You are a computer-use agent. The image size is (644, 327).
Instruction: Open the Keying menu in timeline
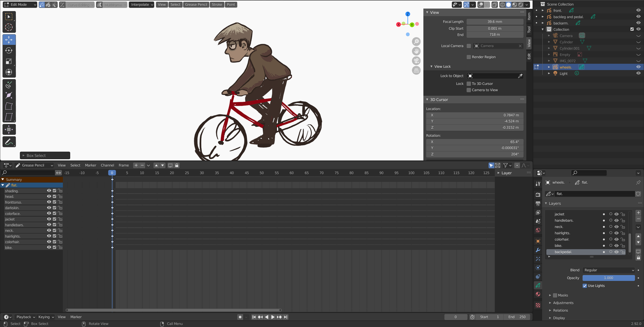click(46, 317)
